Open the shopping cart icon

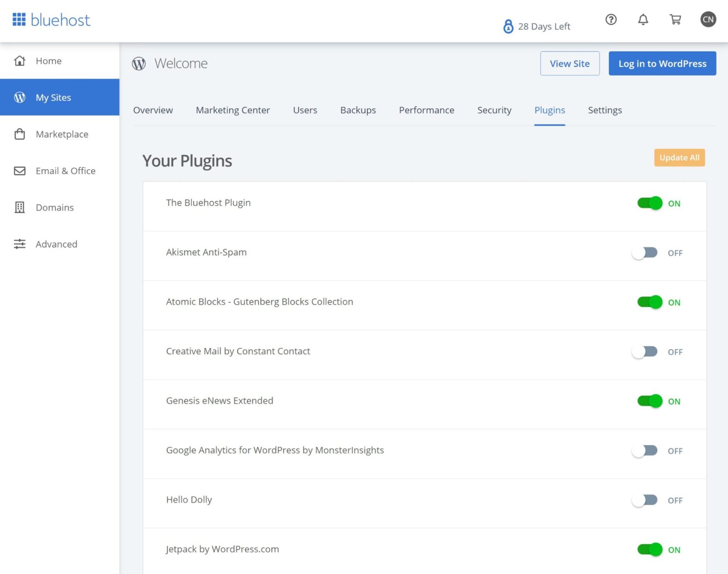pos(675,19)
